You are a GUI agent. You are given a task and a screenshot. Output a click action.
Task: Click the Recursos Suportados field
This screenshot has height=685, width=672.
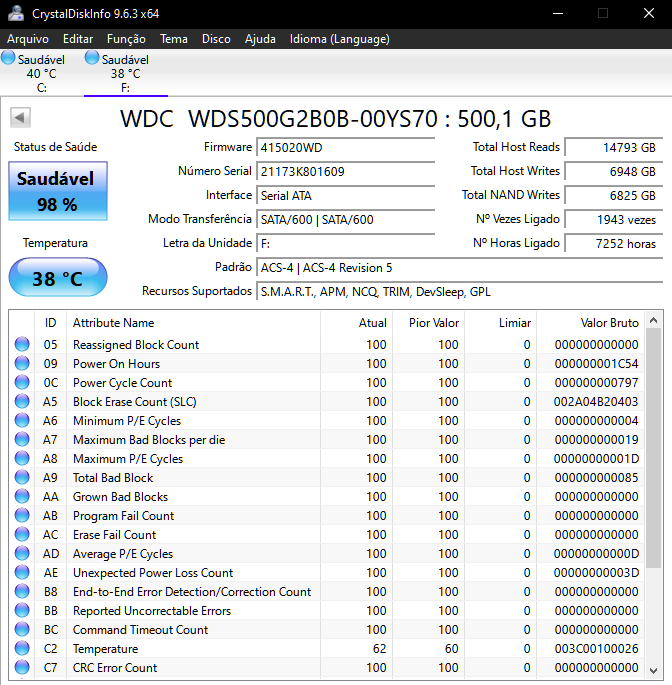coord(460,292)
